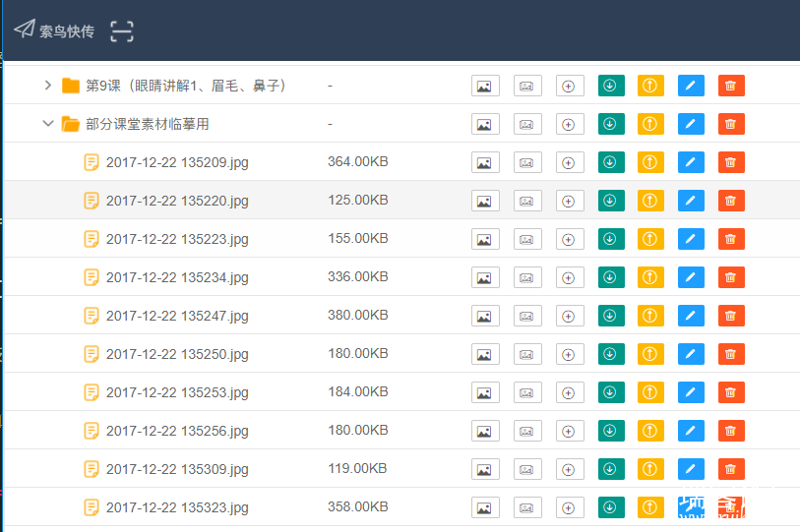Select file 2017-12-22 135209.jpg
Image resolution: width=800 pixels, height=532 pixels.
(x=177, y=162)
